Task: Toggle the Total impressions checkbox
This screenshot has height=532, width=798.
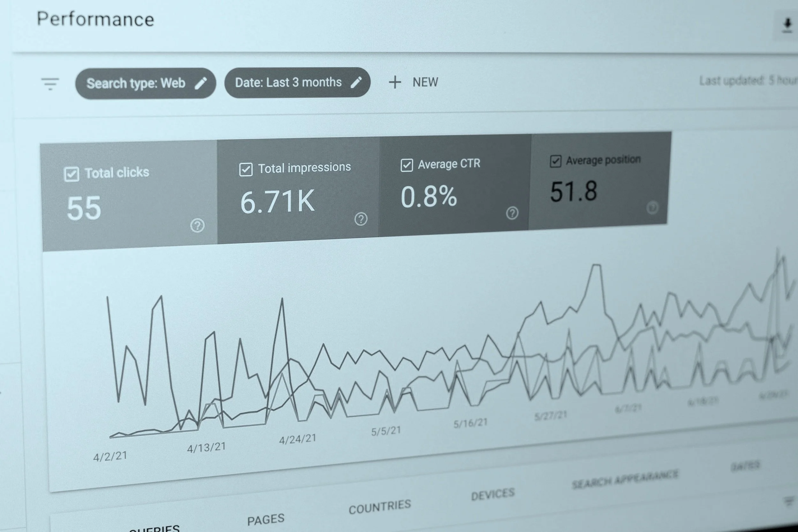Action: (245, 169)
